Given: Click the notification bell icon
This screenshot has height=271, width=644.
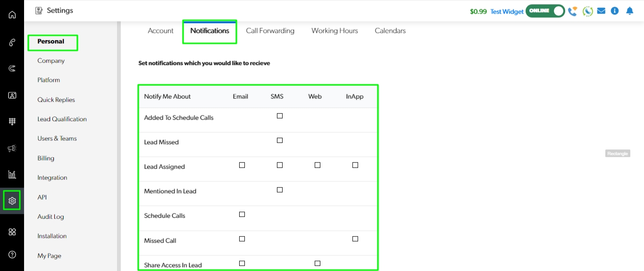Looking at the screenshot, I should click(x=629, y=11).
